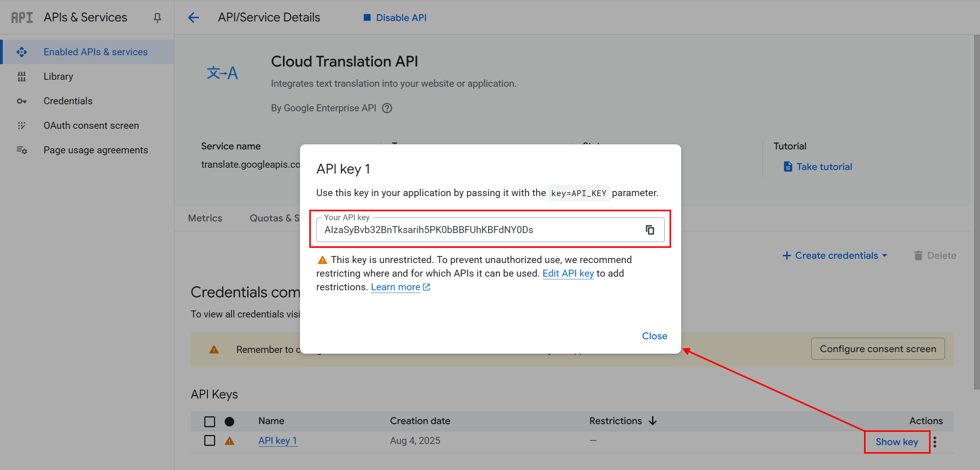The height and width of the screenshot is (470, 980).
Task: Open the OAuth consent screen page
Action: 91,125
